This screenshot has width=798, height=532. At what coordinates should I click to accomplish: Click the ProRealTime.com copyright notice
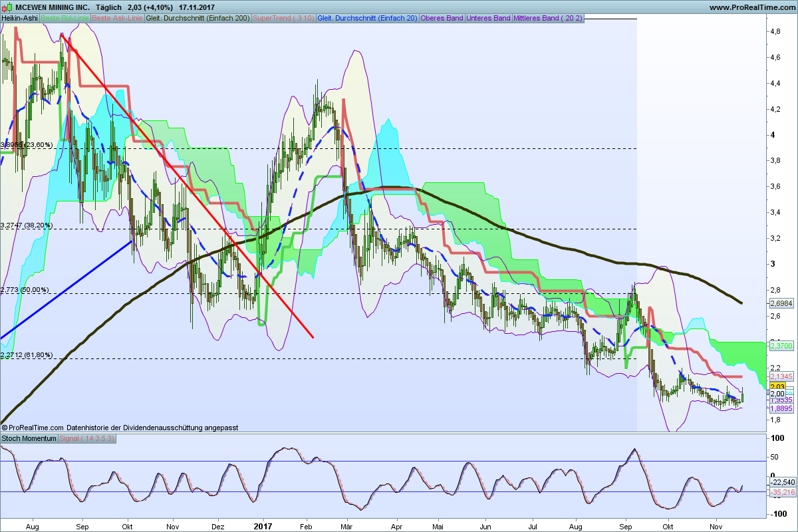[33, 428]
